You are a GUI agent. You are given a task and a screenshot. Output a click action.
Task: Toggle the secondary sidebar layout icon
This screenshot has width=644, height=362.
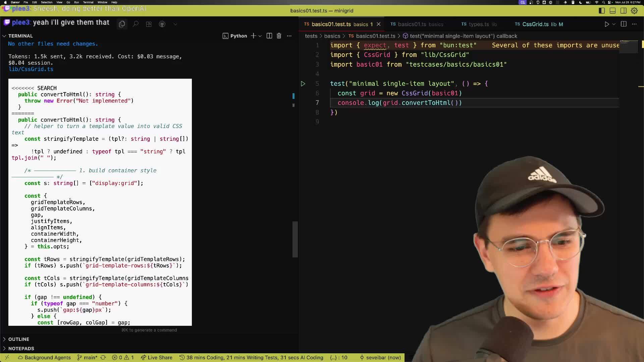(x=624, y=11)
